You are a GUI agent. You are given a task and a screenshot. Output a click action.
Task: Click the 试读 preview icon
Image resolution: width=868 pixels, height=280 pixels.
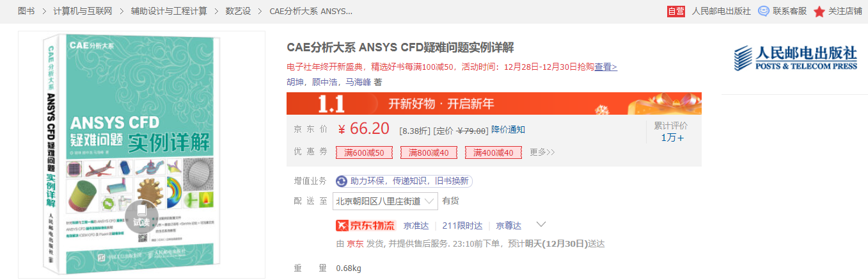pyautogui.click(x=141, y=217)
